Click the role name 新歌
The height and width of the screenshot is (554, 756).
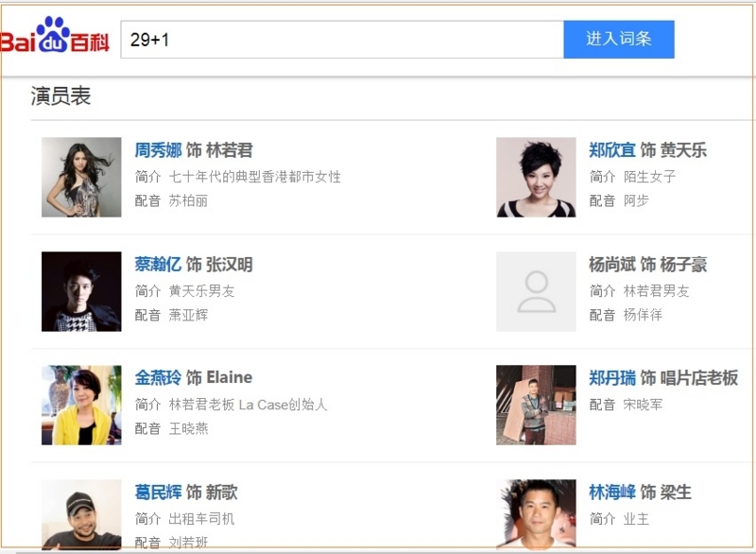pos(222,493)
